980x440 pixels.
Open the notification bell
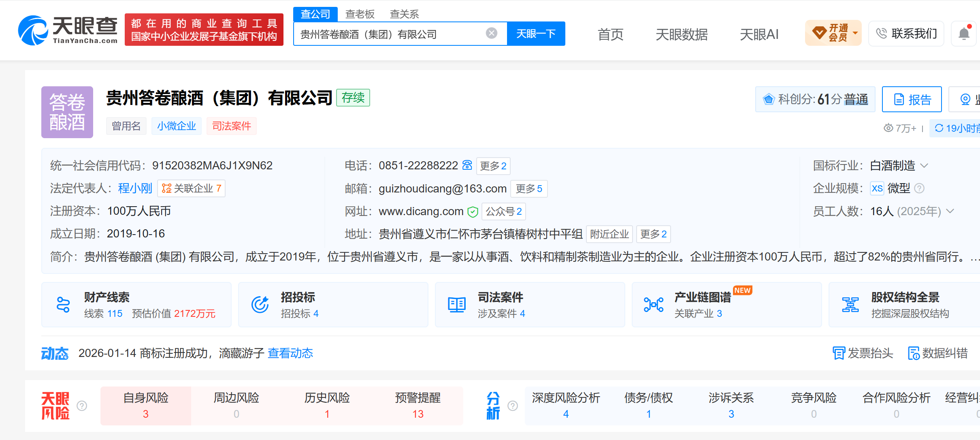(964, 33)
